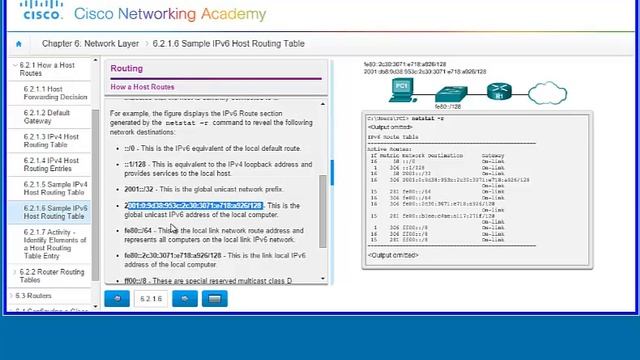Click content text scroll down arrow
The image size is (640, 360).
(x=323, y=279)
